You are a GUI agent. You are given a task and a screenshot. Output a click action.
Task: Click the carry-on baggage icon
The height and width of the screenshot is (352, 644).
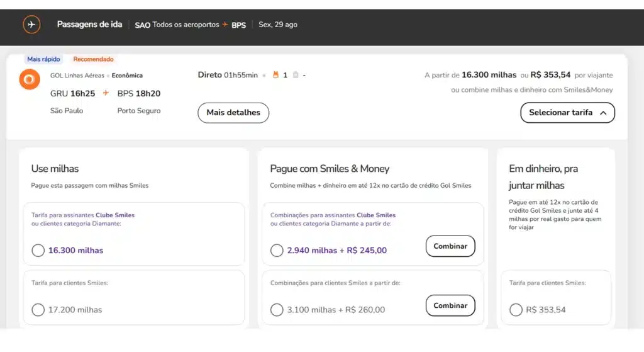click(275, 75)
